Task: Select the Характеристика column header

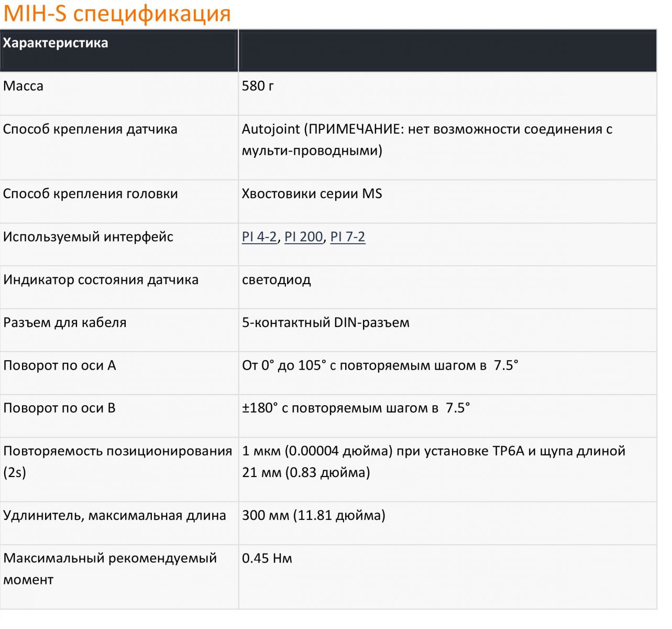Action: [56, 43]
